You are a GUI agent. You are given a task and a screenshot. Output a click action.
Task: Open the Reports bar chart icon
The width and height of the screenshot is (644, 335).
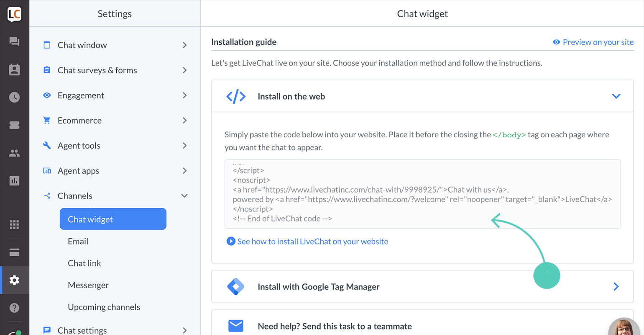pyautogui.click(x=14, y=181)
